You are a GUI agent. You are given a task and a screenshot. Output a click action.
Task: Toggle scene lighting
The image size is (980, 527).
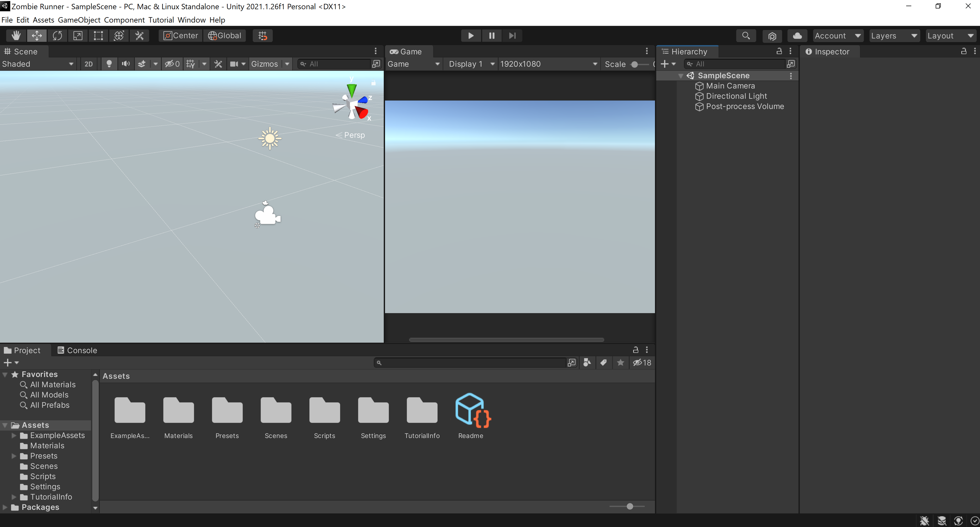pyautogui.click(x=109, y=64)
